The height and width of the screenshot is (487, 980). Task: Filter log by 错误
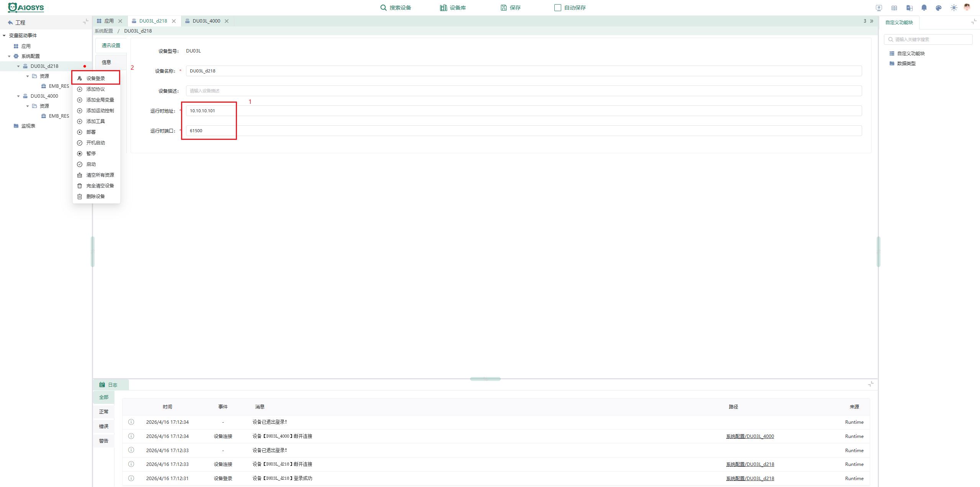click(104, 426)
